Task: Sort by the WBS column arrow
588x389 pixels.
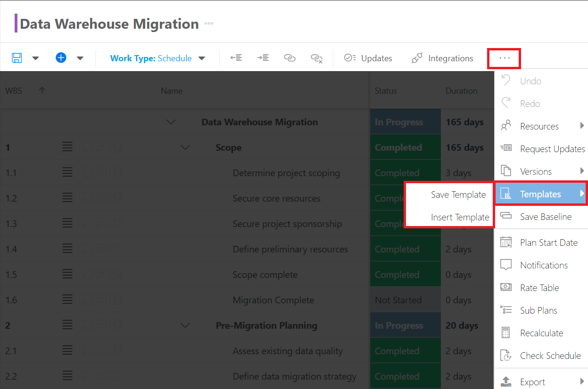Action: tap(42, 90)
